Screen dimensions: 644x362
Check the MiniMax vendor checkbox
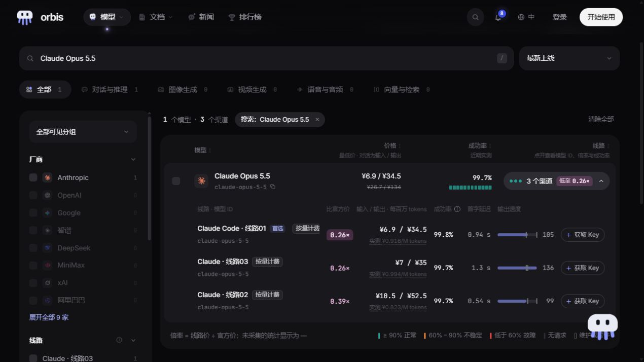[x=33, y=265]
